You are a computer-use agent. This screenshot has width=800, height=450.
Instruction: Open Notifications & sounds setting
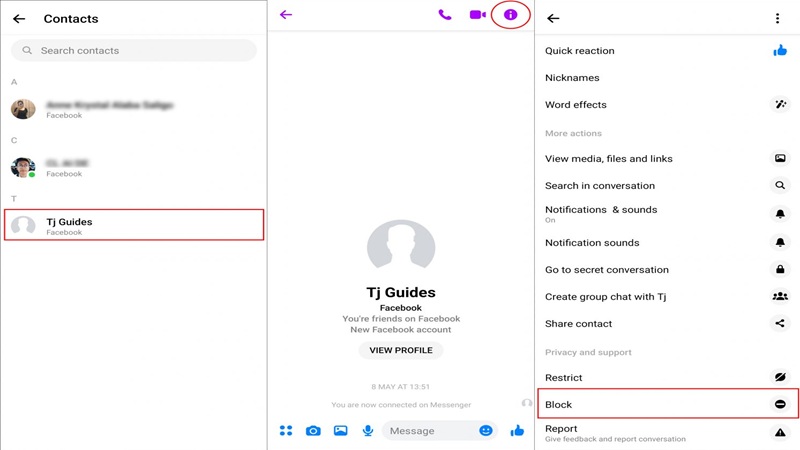tap(667, 214)
